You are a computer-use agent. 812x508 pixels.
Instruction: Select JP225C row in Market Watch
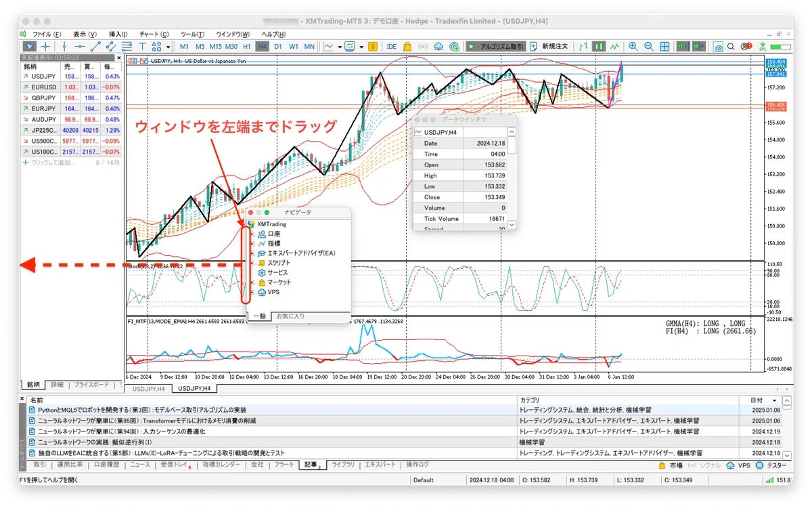click(x=71, y=130)
